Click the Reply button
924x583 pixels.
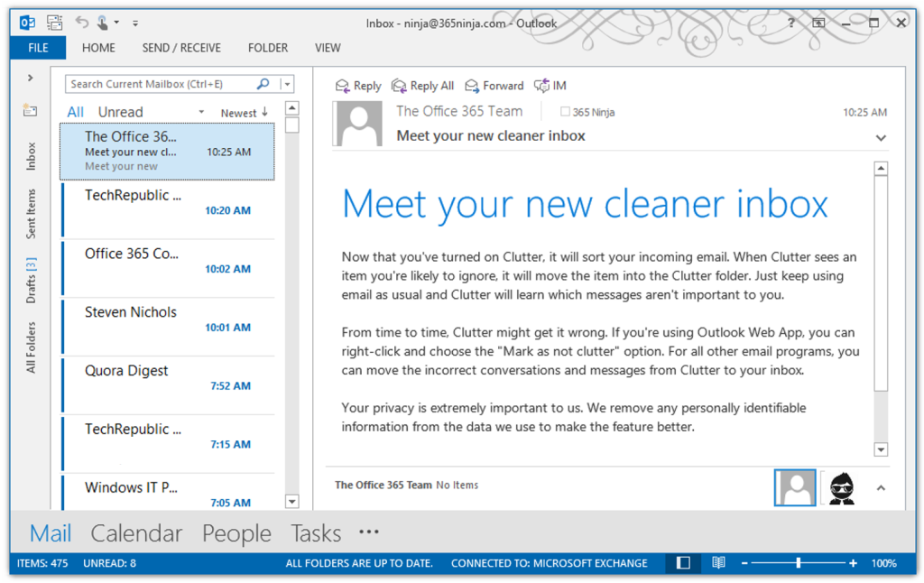[x=358, y=86]
